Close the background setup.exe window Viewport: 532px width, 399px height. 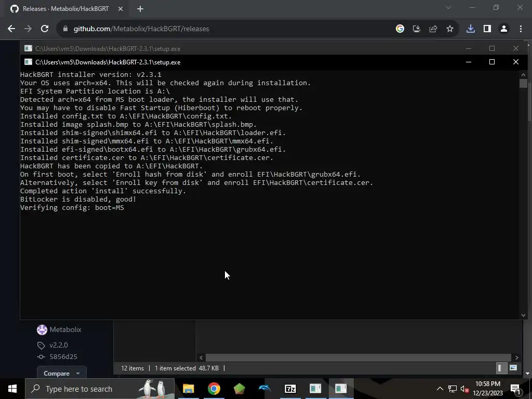(516, 48)
